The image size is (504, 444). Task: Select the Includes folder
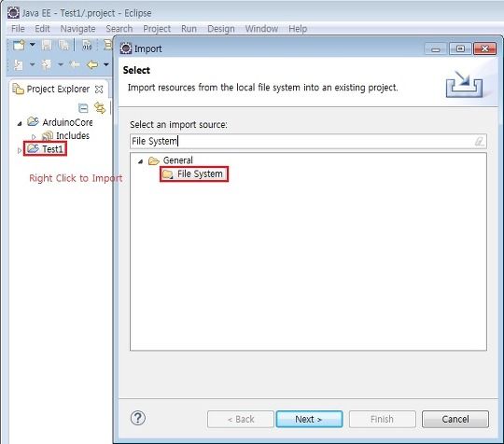[65, 136]
